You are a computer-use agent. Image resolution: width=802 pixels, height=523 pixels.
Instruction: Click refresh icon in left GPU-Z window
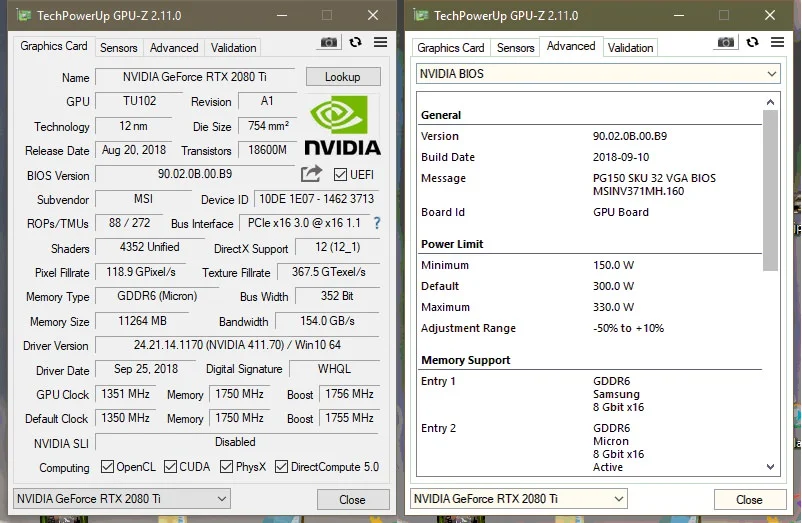[355, 42]
